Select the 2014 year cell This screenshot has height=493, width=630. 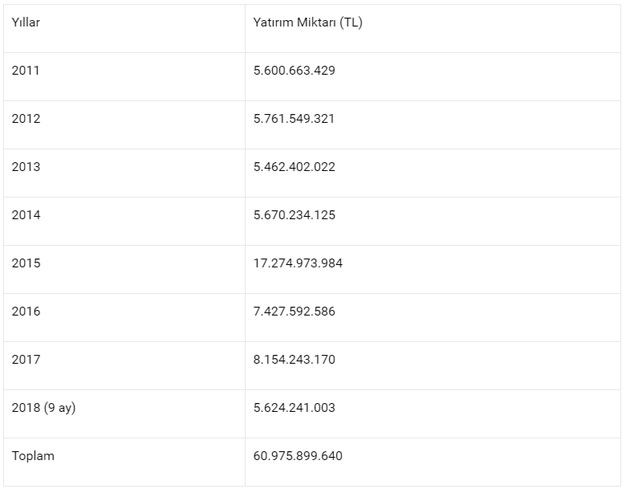(x=27, y=215)
